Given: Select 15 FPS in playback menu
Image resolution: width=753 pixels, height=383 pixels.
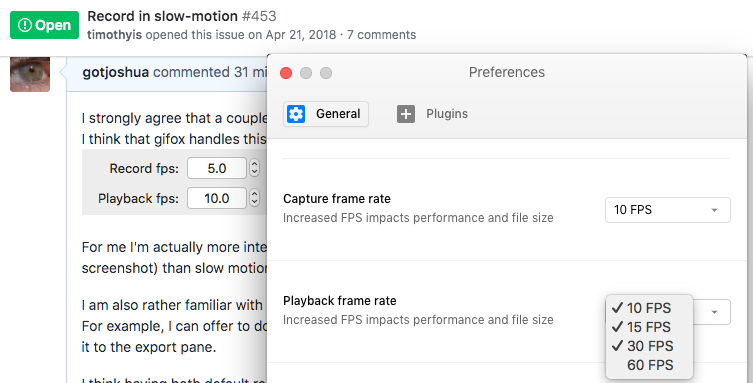Looking at the screenshot, I should pos(649,327).
